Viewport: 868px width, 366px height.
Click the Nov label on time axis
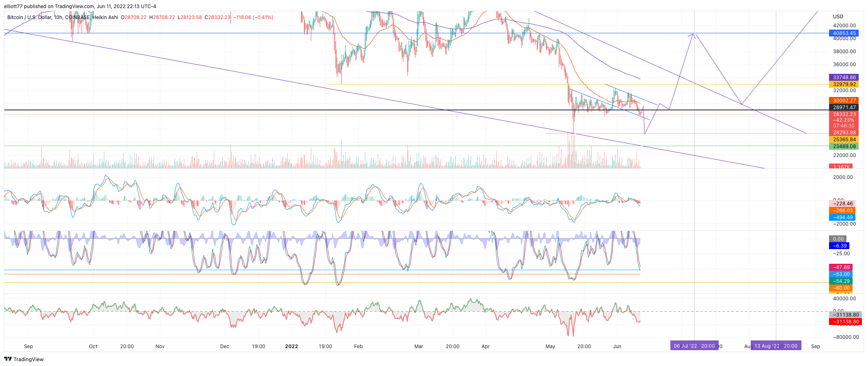point(160,347)
